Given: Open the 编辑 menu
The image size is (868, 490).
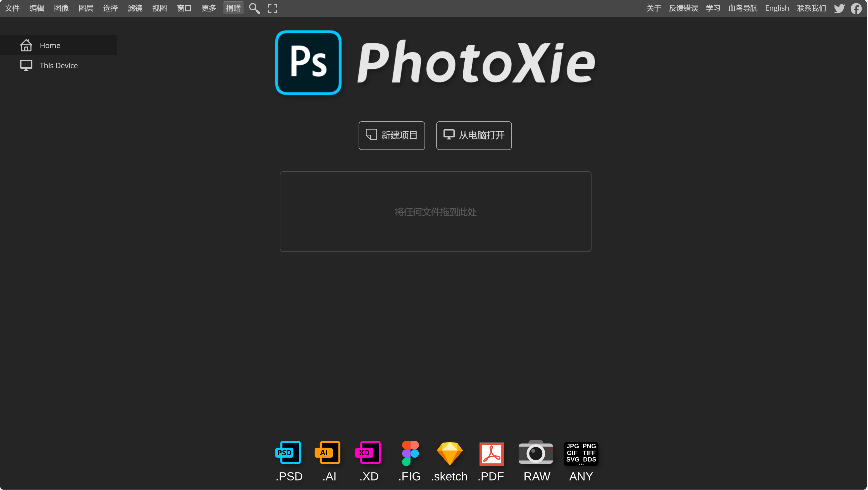Looking at the screenshot, I should click(x=37, y=8).
